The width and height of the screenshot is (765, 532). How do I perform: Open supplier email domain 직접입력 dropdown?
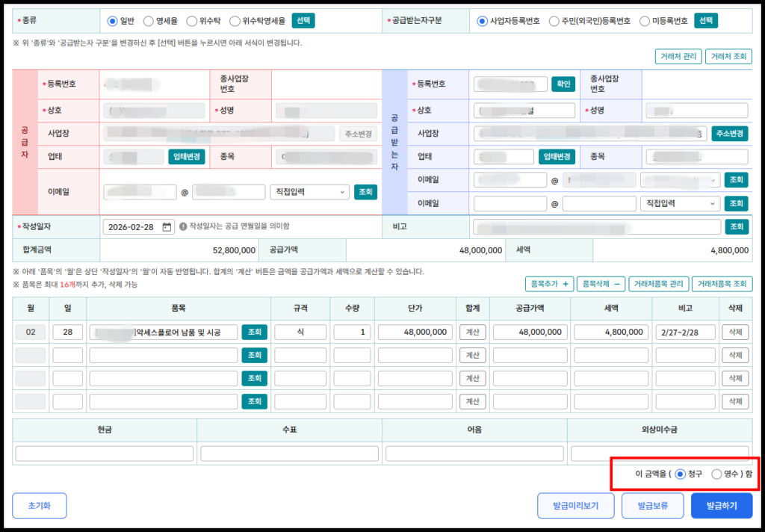click(309, 192)
